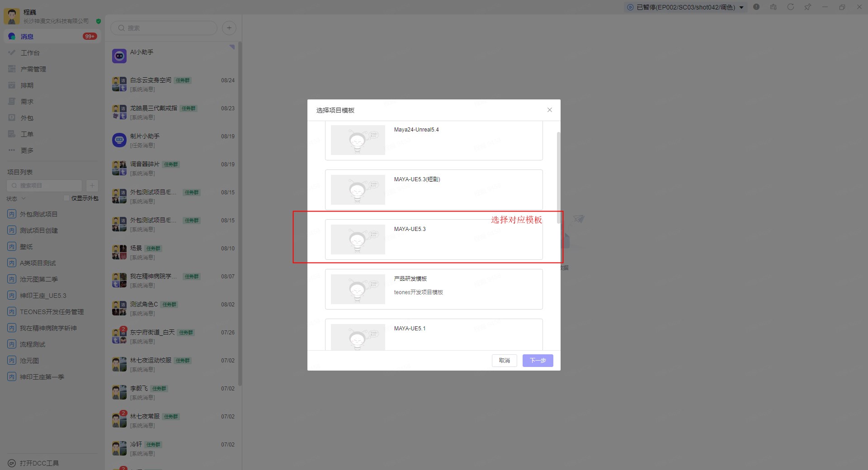Click the alert exclamation icon
Screen dimensions: 868x470
click(756, 7)
